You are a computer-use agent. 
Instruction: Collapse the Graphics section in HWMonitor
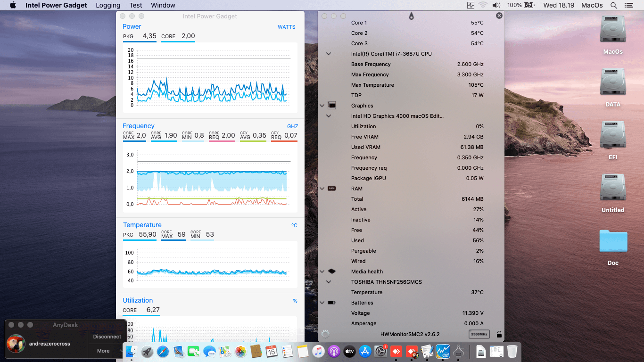click(x=322, y=106)
